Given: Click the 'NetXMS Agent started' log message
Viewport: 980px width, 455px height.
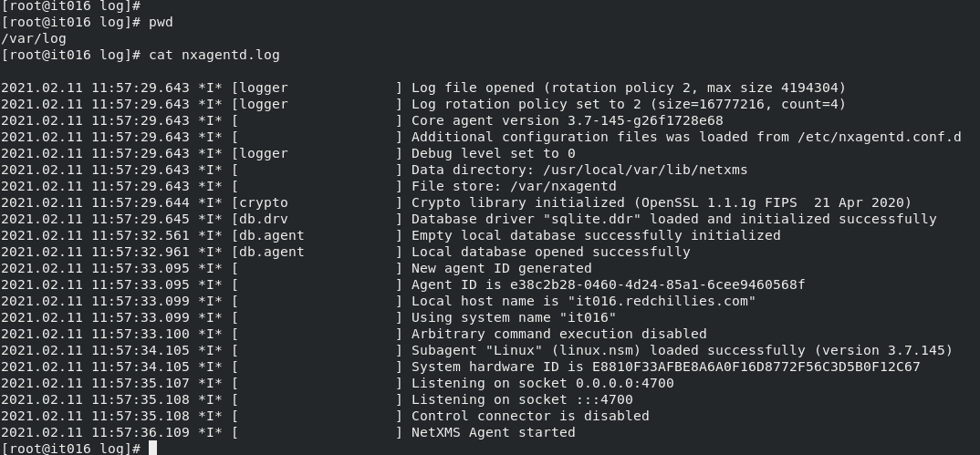Looking at the screenshot, I should tap(493, 432).
